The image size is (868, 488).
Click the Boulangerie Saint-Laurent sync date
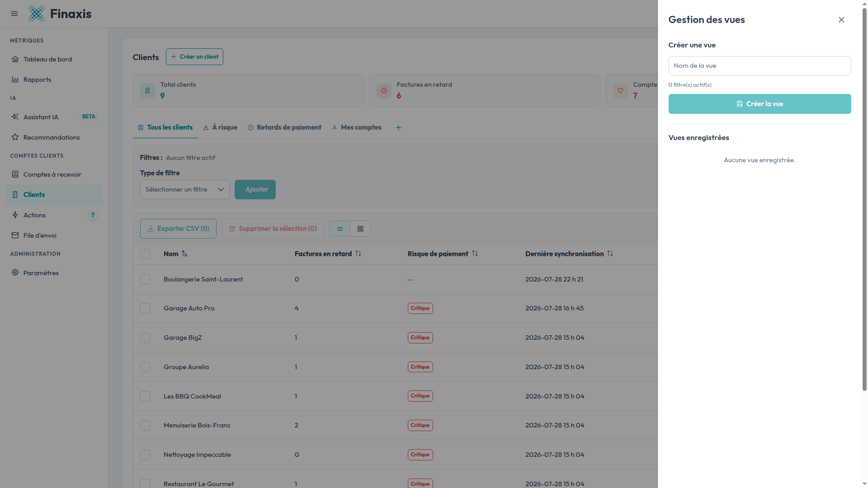click(554, 280)
